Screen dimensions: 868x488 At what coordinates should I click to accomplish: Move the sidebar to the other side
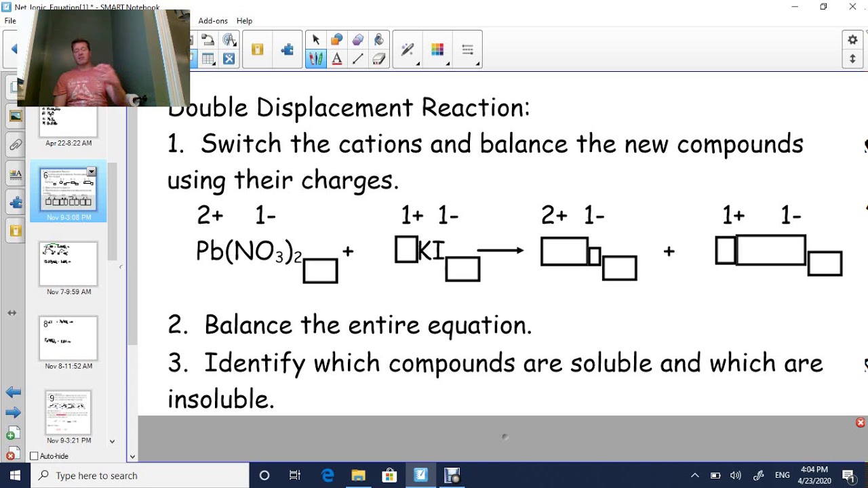click(x=12, y=313)
